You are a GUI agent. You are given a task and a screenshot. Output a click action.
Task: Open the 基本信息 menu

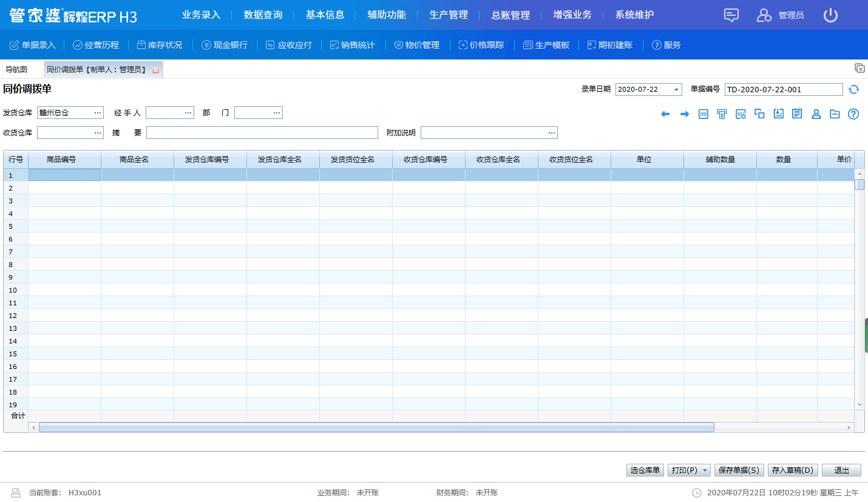pos(325,15)
